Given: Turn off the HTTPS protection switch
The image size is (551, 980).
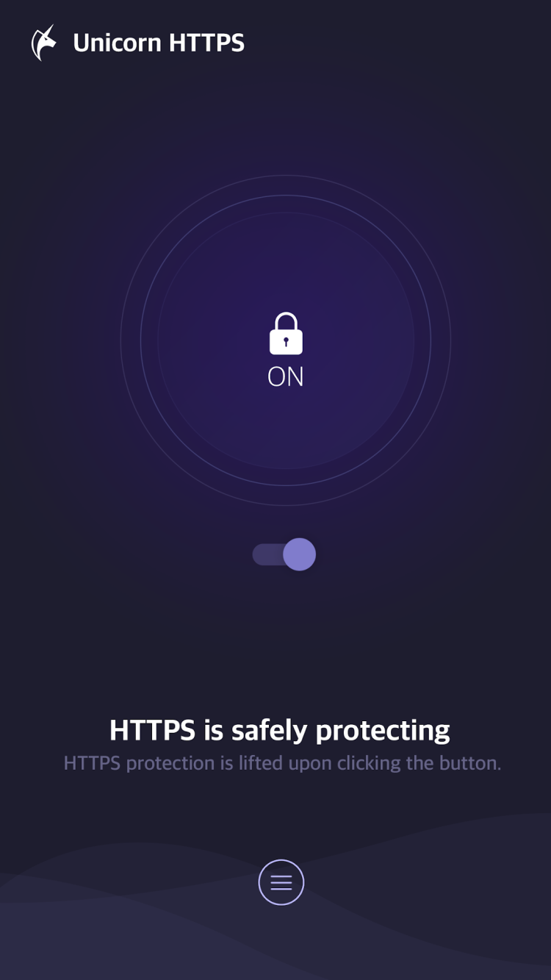Looking at the screenshot, I should 284,554.
